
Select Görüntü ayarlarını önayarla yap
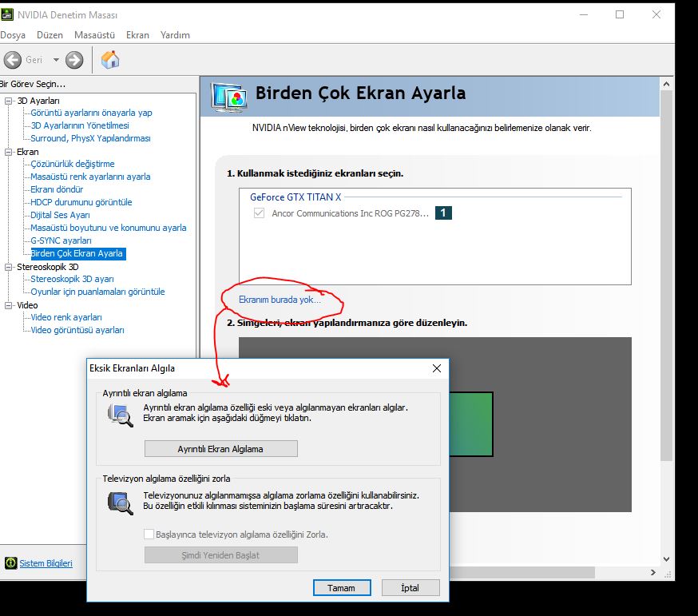[x=91, y=113]
